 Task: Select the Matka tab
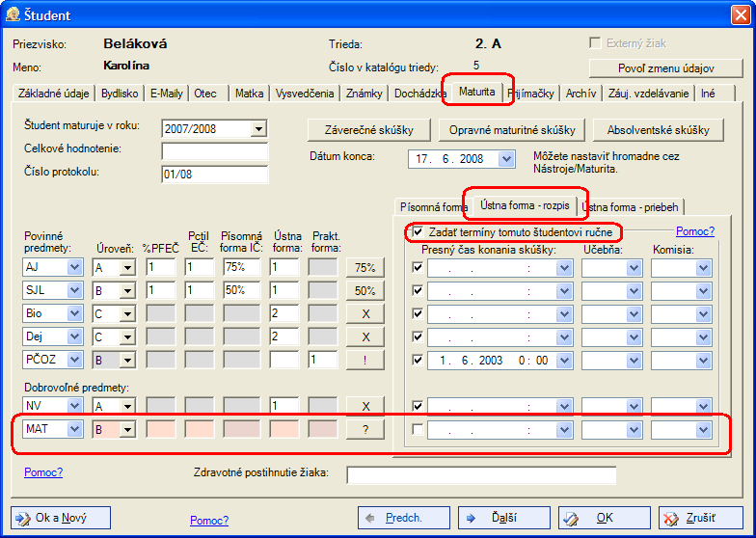pos(249,94)
